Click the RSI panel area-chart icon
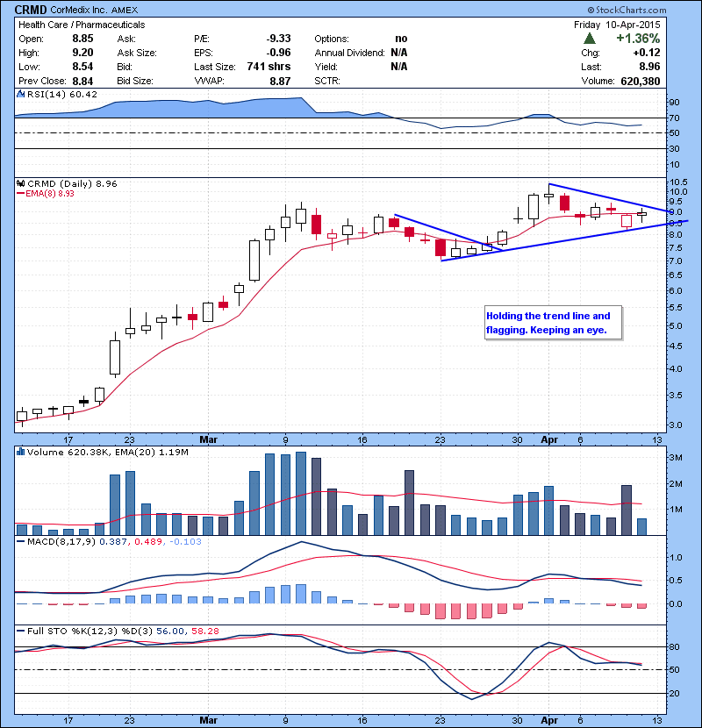Viewport: 702px width, 728px height. coord(20,94)
